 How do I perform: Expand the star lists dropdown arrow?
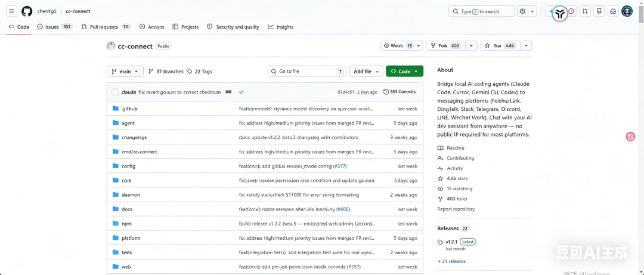pyautogui.click(x=526, y=46)
